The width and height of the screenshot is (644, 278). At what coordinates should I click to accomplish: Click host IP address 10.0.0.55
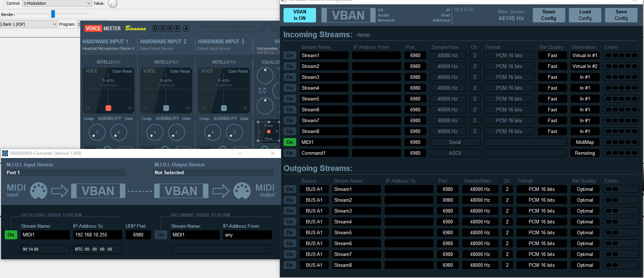click(x=463, y=10)
